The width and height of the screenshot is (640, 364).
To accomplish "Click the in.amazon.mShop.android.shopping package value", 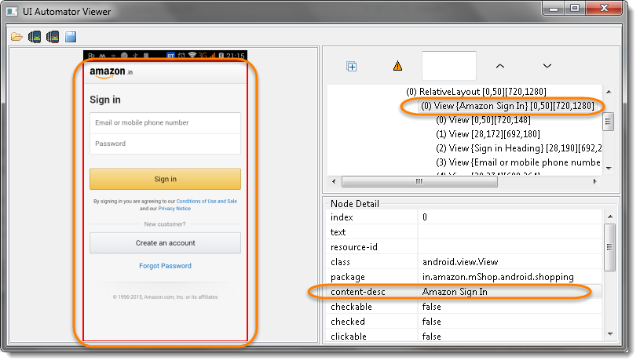I will point(498,277).
